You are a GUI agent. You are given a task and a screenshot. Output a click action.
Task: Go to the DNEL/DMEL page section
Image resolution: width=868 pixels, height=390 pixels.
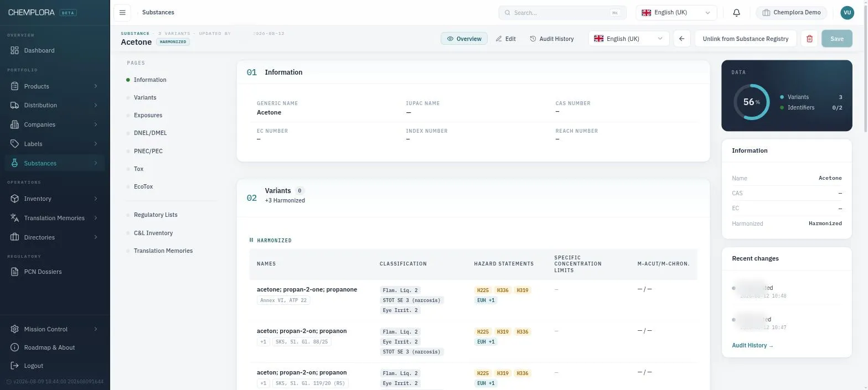click(x=150, y=133)
